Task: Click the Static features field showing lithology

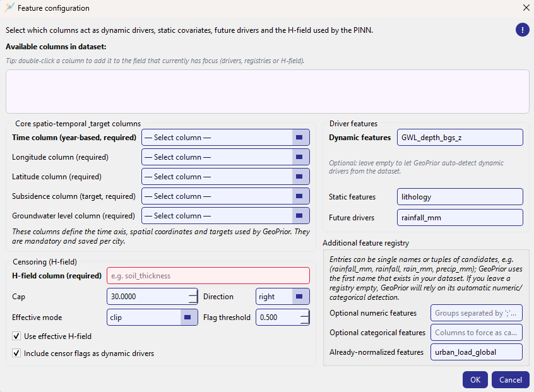Action: [x=460, y=196]
